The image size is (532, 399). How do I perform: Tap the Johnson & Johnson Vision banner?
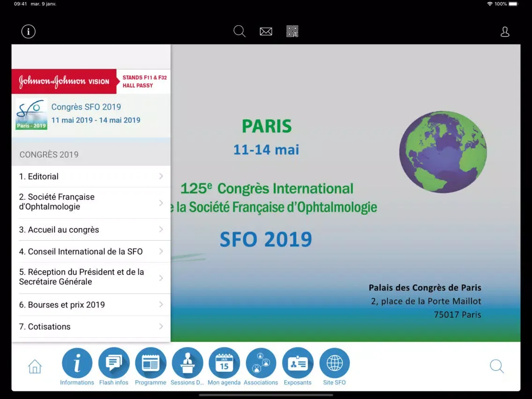click(x=91, y=81)
